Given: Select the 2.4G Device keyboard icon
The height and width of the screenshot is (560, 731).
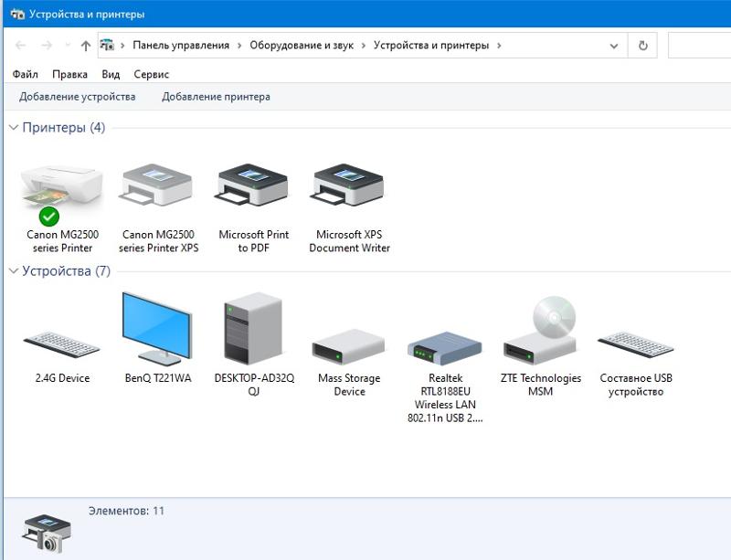Looking at the screenshot, I should pyautogui.click(x=61, y=345).
